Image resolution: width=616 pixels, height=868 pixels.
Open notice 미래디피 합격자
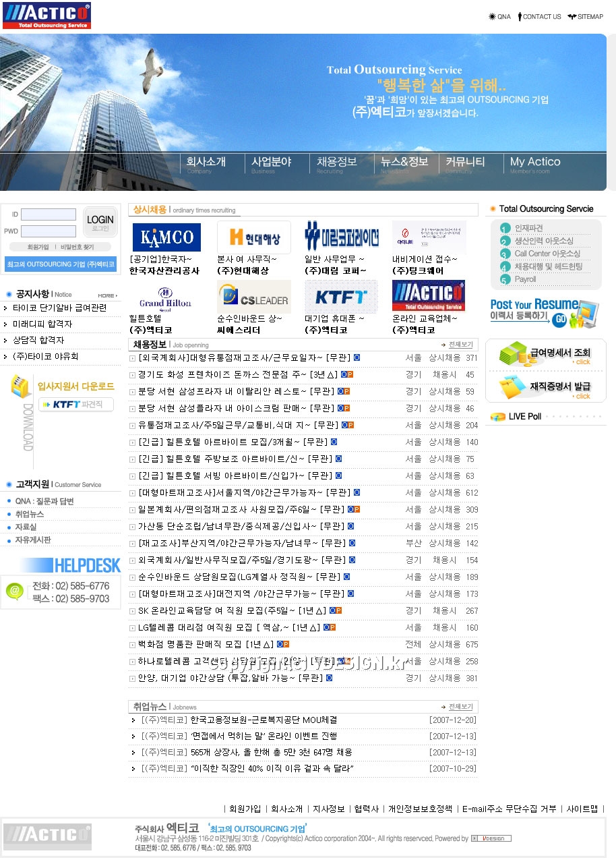click(x=42, y=324)
